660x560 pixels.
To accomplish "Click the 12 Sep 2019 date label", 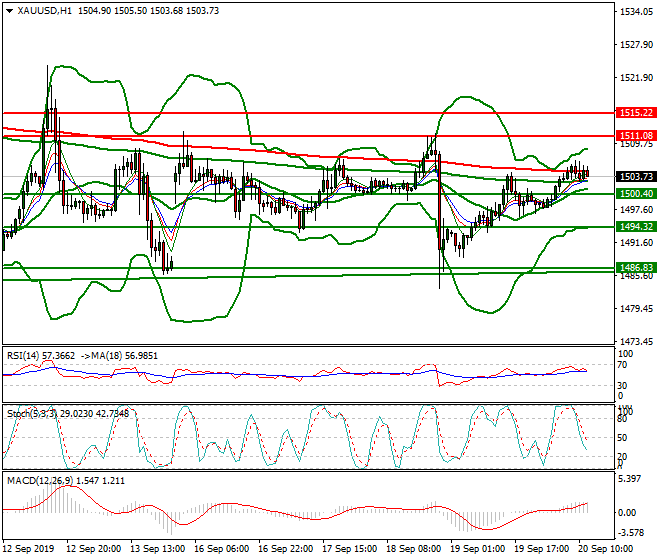I will pos(28,549).
